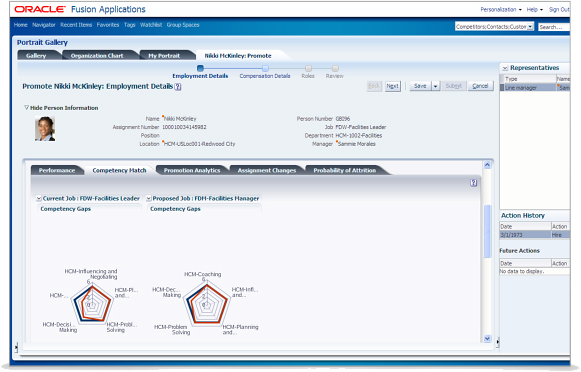Open the Competency Match tab
Screen dimensions: 581x372
119,170
